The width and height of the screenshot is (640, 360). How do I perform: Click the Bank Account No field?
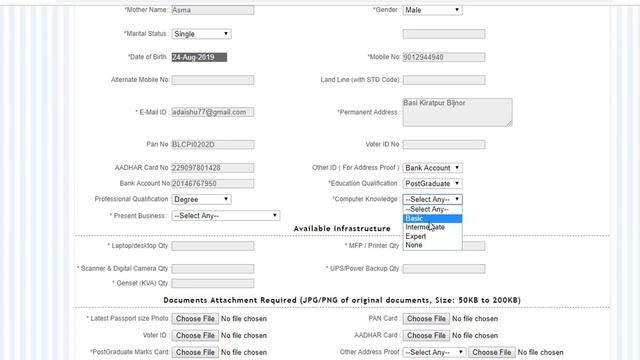[213, 184]
